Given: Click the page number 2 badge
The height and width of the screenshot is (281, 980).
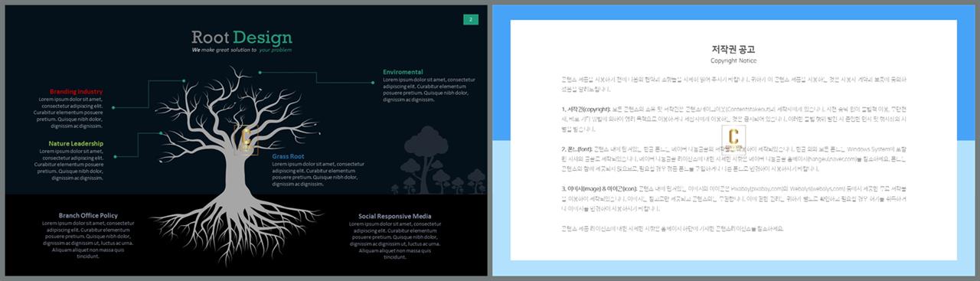Looking at the screenshot, I should (x=471, y=19).
